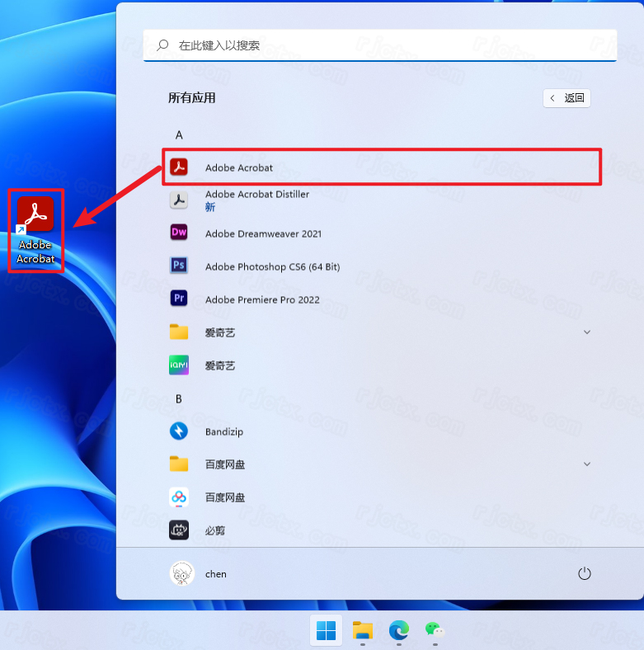644x650 pixels.
Task: Click Adobe Dreamweaver 2021 entry text
Action: point(264,233)
